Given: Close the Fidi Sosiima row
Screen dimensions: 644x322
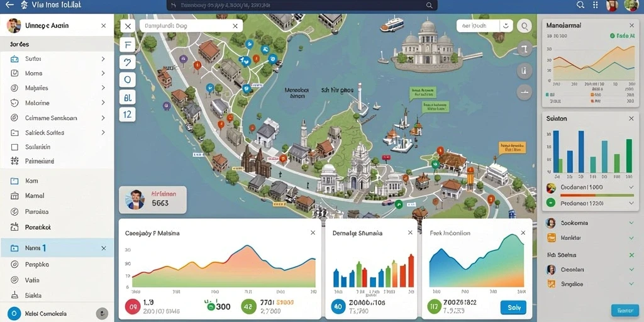Looking at the screenshot, I should (x=631, y=255).
